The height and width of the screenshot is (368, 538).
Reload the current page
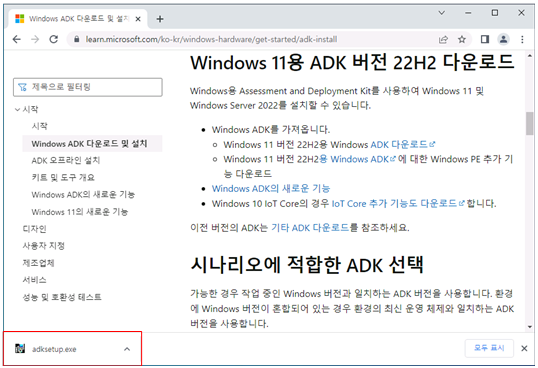[x=54, y=39]
